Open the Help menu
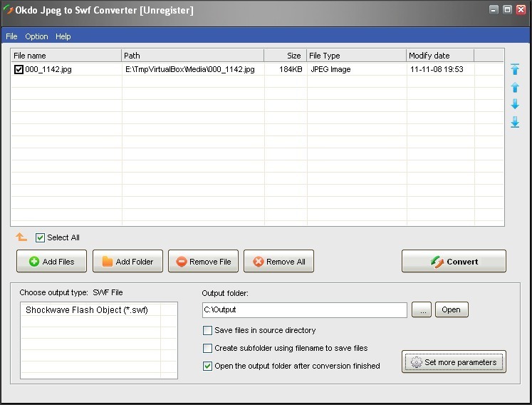 [63, 36]
